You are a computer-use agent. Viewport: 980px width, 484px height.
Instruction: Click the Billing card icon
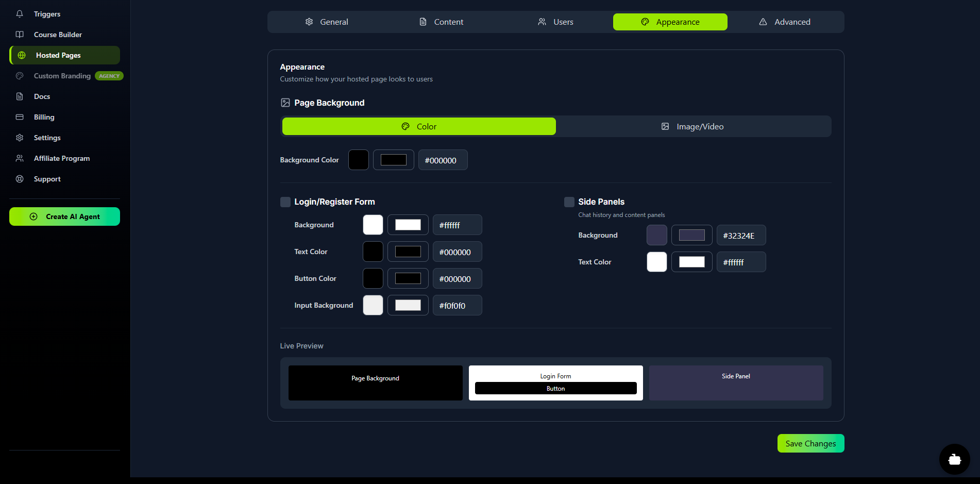pyautogui.click(x=20, y=117)
